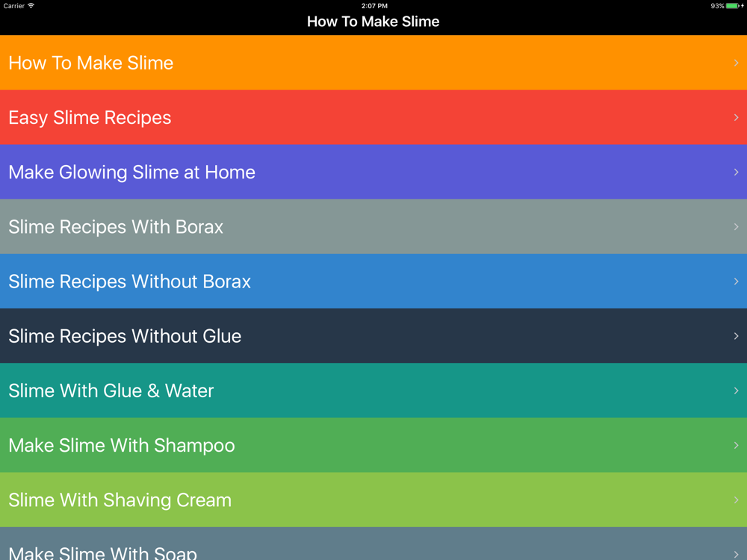Select Slime With Shaving Cream label
Screen dimensions: 747x560
click(120, 500)
